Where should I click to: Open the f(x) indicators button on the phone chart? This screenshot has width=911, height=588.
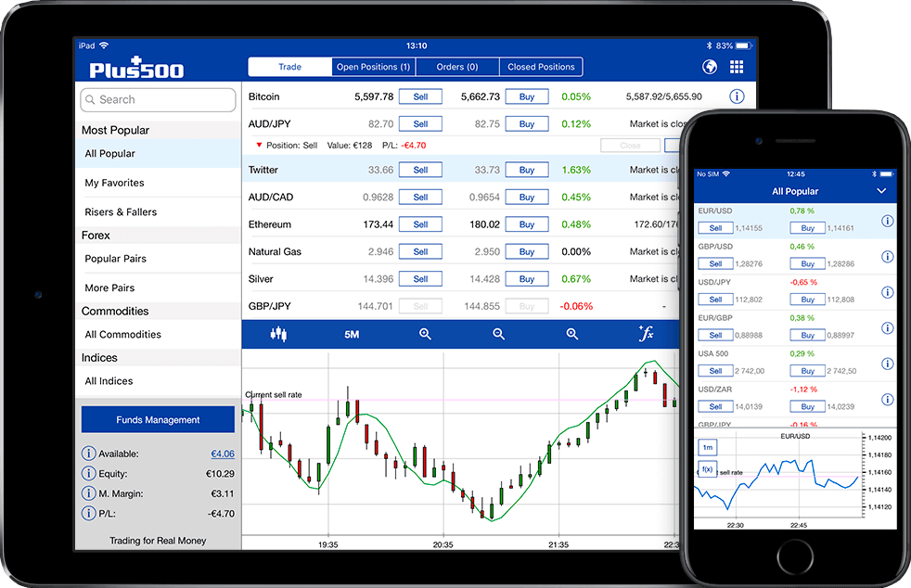(707, 469)
